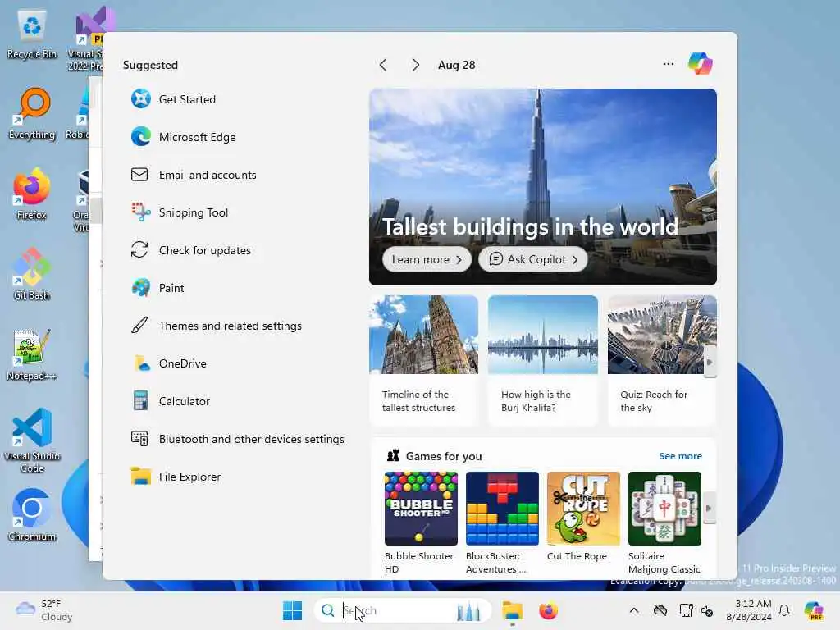Image resolution: width=840 pixels, height=630 pixels.
Task: Show hidden tray icons chevron
Action: 634,610
